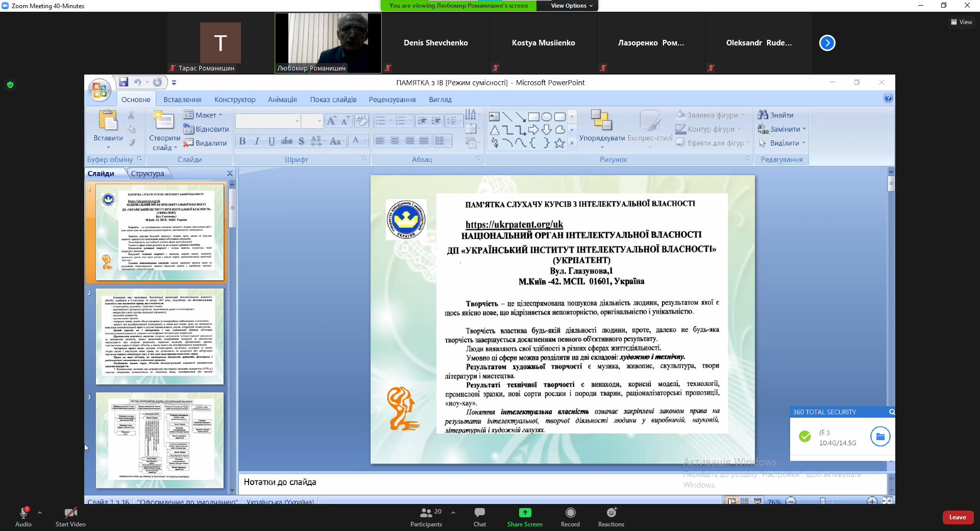This screenshot has height=531, width=980.
Task: Click the Знайти find button
Action: [776, 115]
